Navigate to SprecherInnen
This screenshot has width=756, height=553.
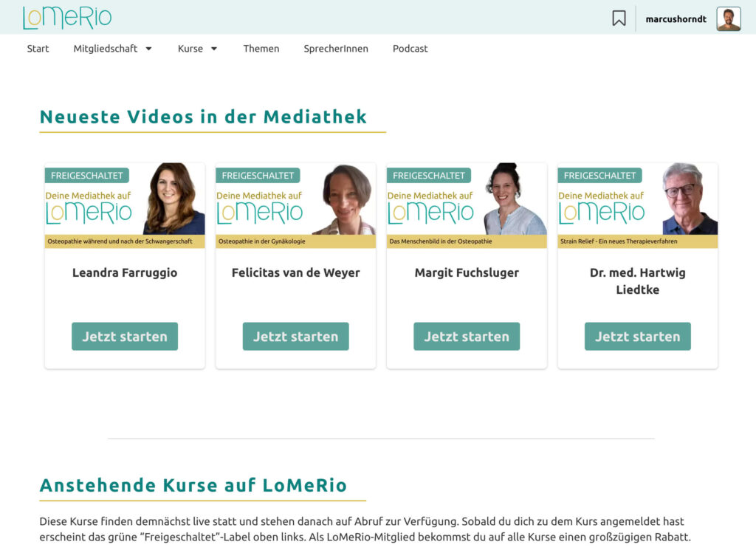coord(336,49)
